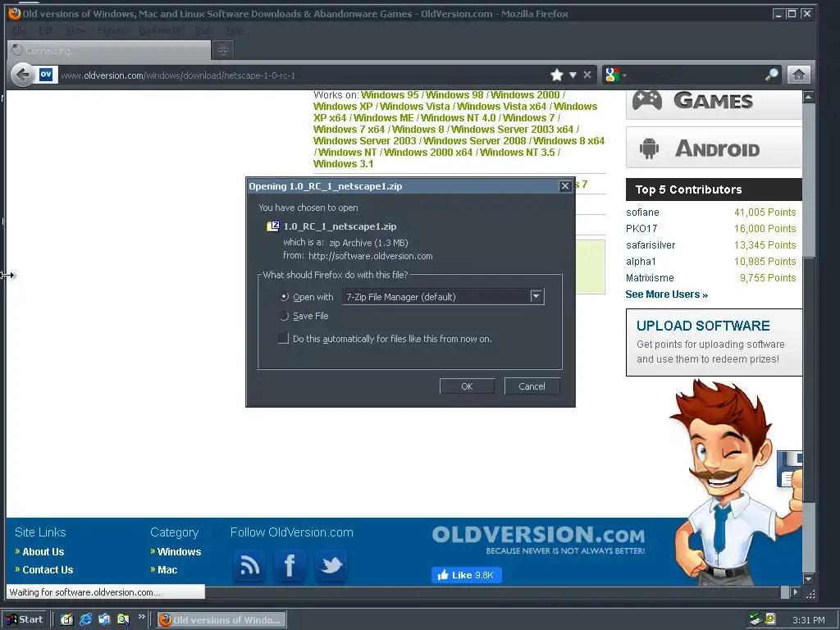Image resolution: width=840 pixels, height=630 pixels.
Task: Open the About Us link
Action: coord(43,552)
